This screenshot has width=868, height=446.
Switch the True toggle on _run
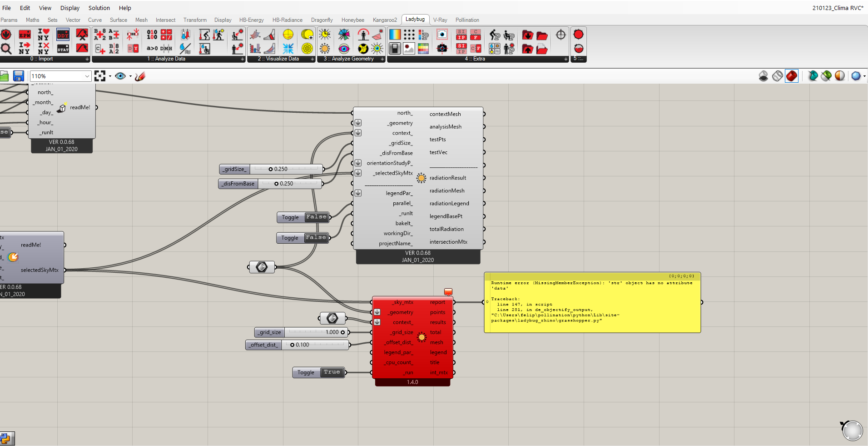332,372
